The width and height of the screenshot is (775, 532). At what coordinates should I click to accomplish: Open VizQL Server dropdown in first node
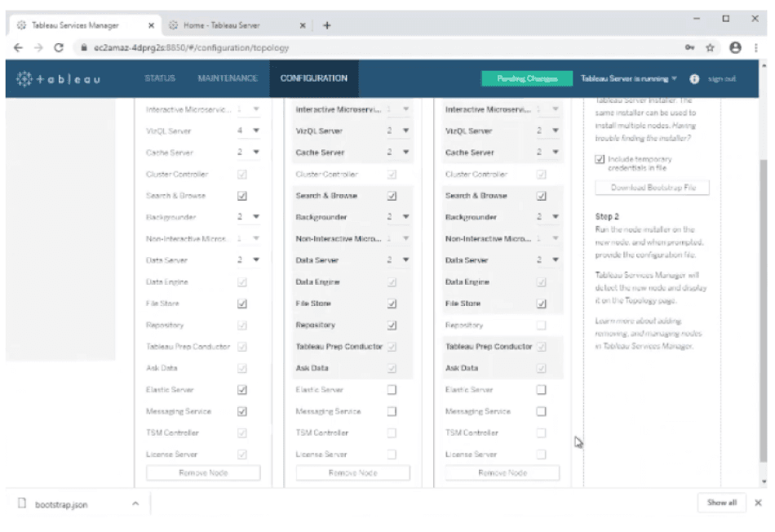249,131
